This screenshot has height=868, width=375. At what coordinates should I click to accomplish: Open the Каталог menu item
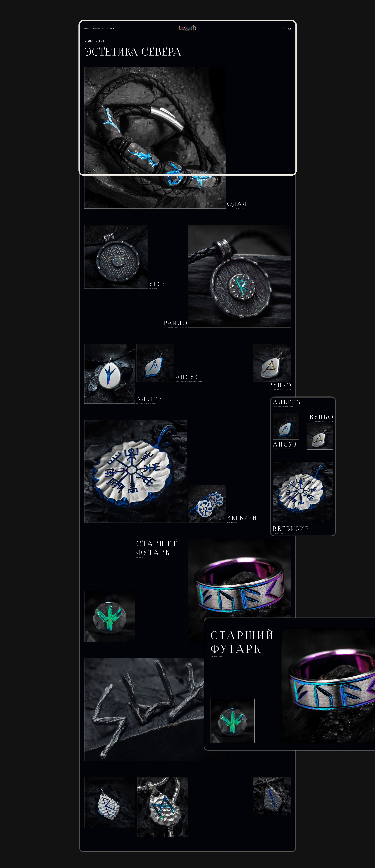tap(87, 28)
